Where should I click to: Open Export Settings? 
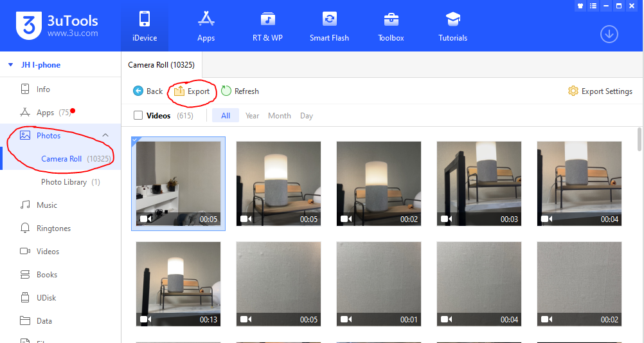600,91
